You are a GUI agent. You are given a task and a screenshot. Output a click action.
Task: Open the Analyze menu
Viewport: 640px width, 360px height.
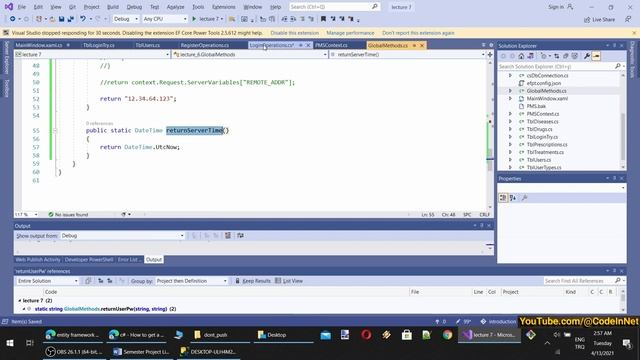pos(175,7)
